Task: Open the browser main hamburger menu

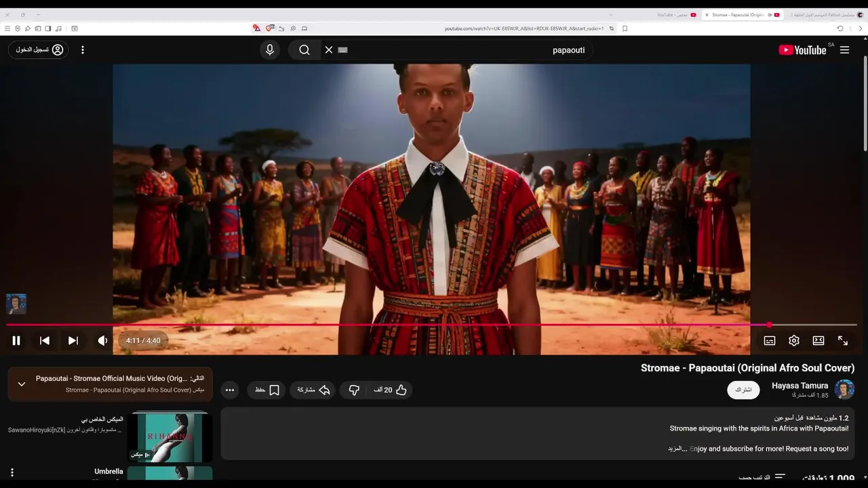Action: [x=7, y=28]
